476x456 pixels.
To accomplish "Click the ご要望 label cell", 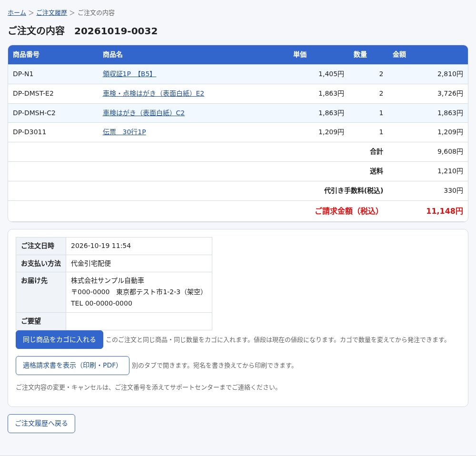I will (41, 321).
